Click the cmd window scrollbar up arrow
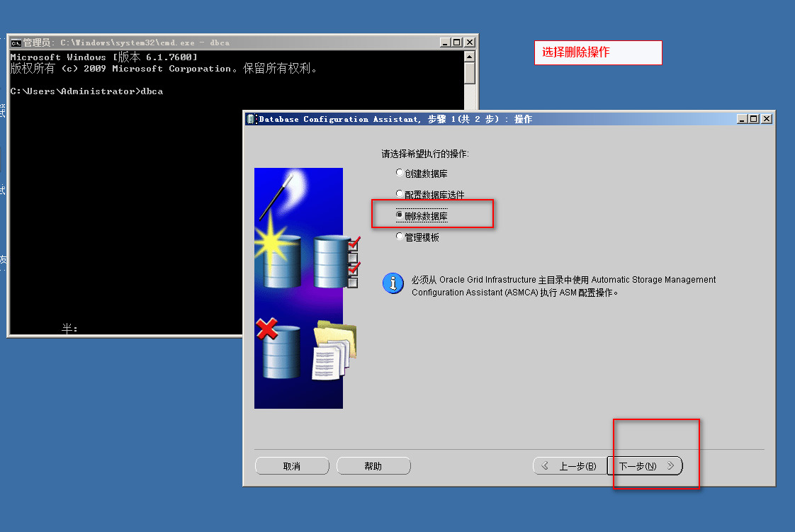 (470, 57)
